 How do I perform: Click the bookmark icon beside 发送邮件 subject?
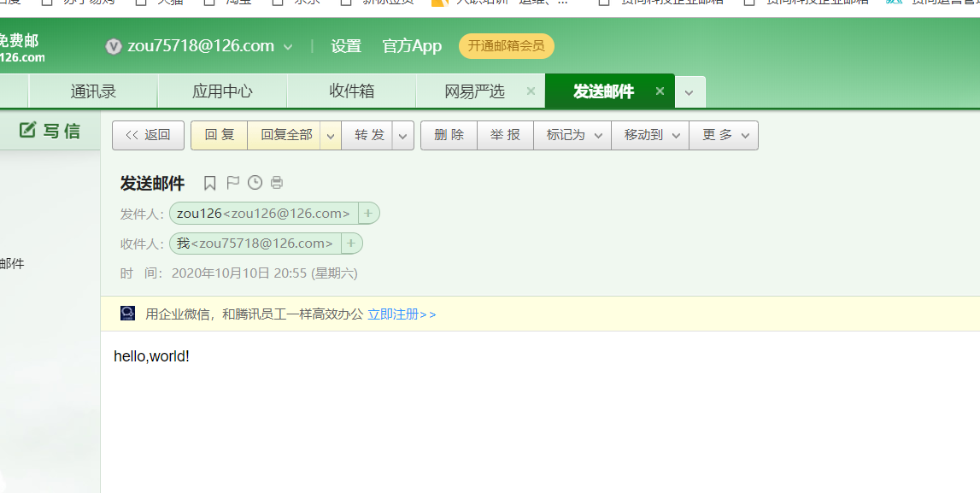pos(209,183)
